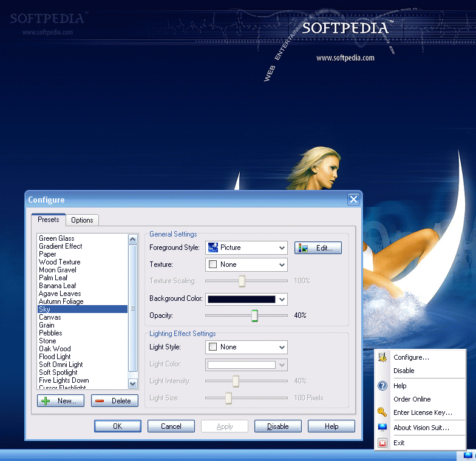Click the Light Intensity slider handle
The image size is (476, 461).
coord(236,381)
